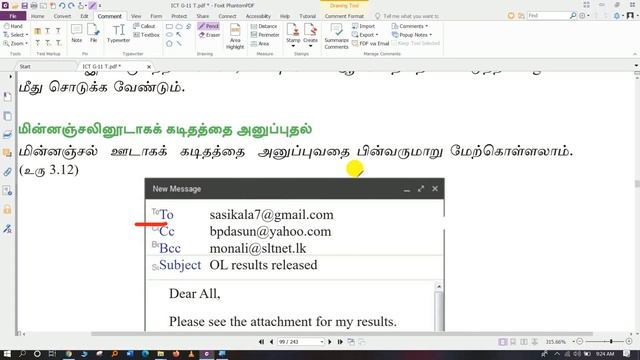Close the ICT G-11 T.pdf tab

pos(149,67)
